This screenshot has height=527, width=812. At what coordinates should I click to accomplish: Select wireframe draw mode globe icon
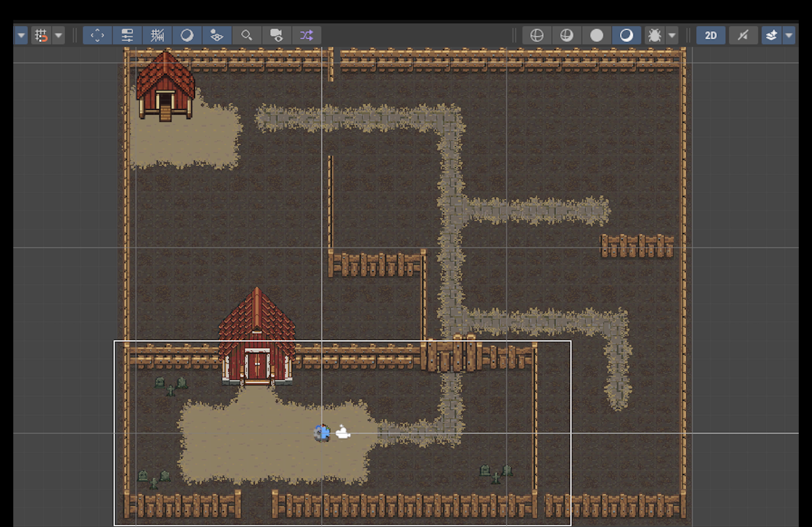tap(537, 35)
